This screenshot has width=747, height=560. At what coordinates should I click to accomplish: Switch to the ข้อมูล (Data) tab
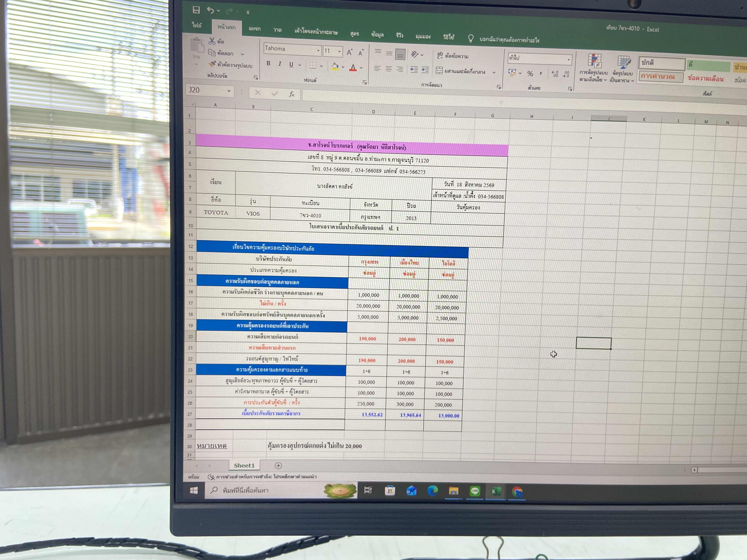[377, 34]
